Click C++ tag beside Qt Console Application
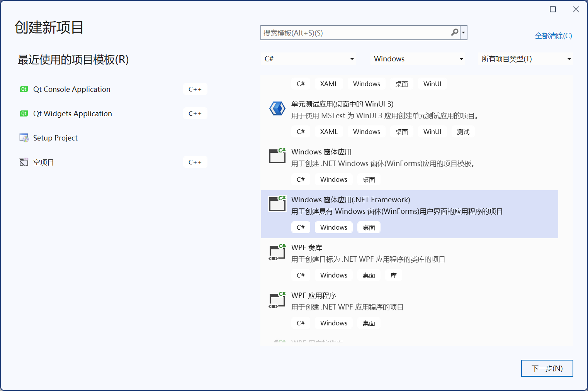Viewport: 588px width, 391px height. pos(195,89)
